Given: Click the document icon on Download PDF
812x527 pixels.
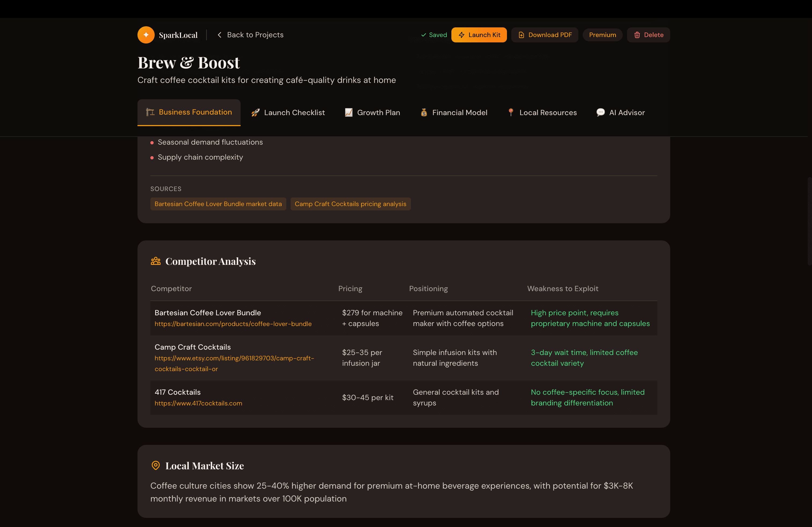Looking at the screenshot, I should 521,35.
